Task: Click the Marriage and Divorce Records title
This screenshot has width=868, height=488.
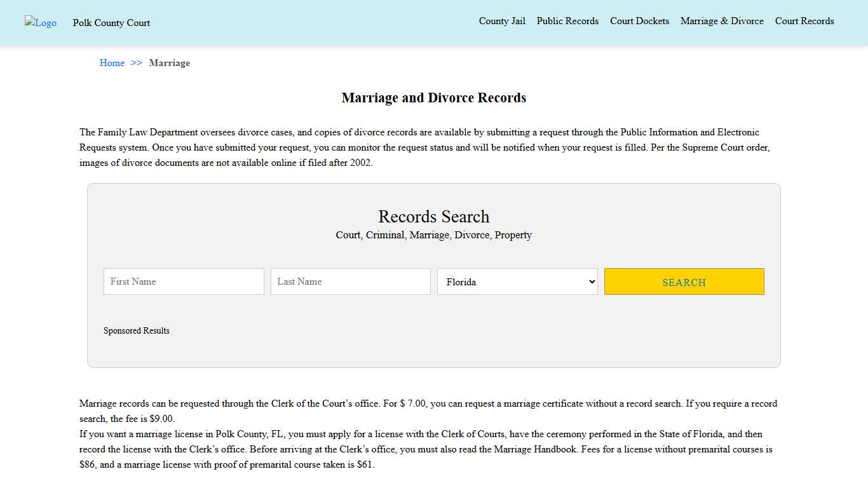Action: (433, 97)
